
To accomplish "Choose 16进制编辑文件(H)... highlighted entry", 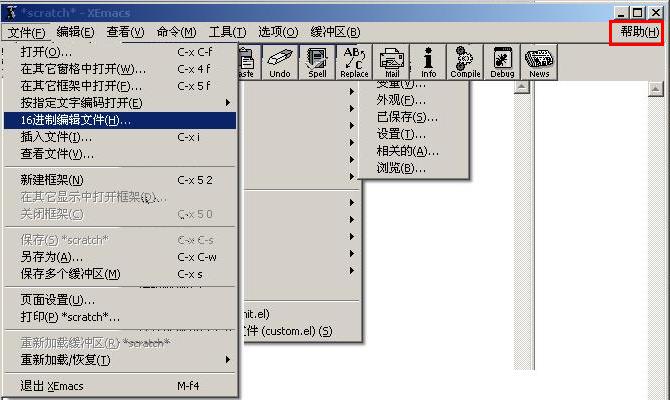I will pyautogui.click(x=120, y=121).
